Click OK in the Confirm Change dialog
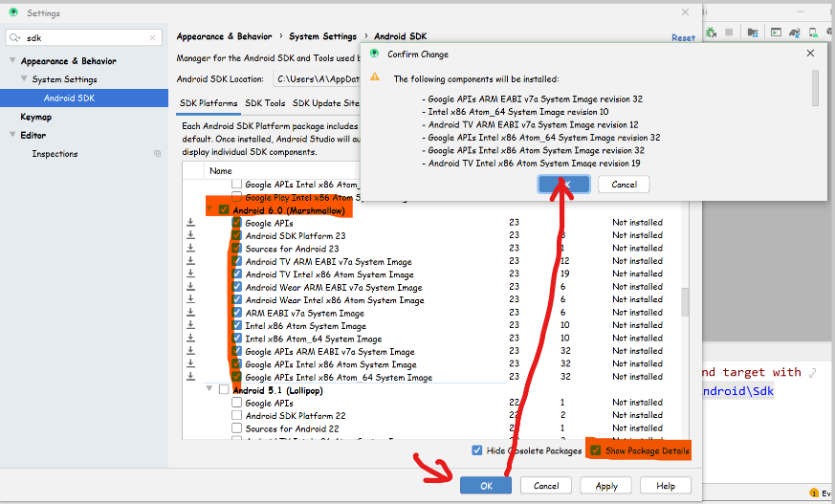Screen dimensions: 835x504 564,185
